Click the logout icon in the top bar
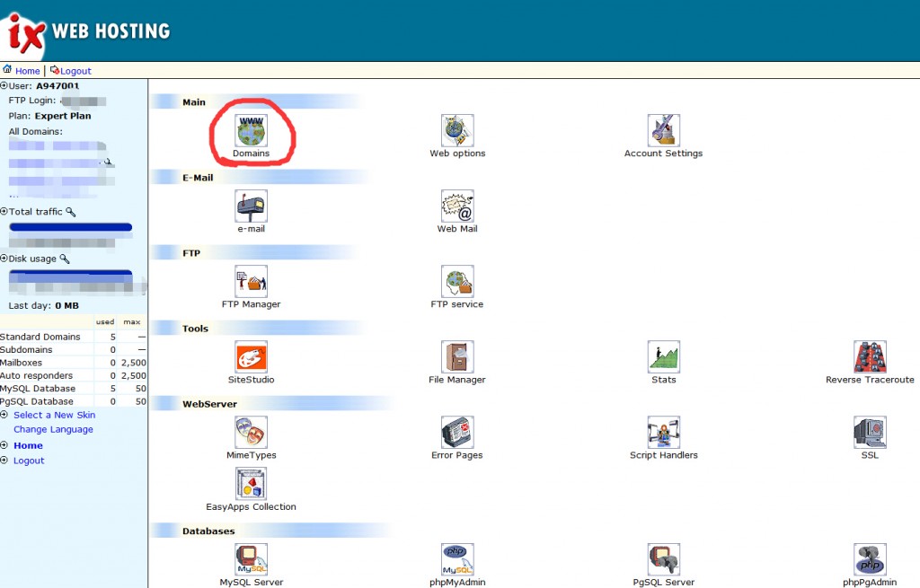 (x=55, y=70)
